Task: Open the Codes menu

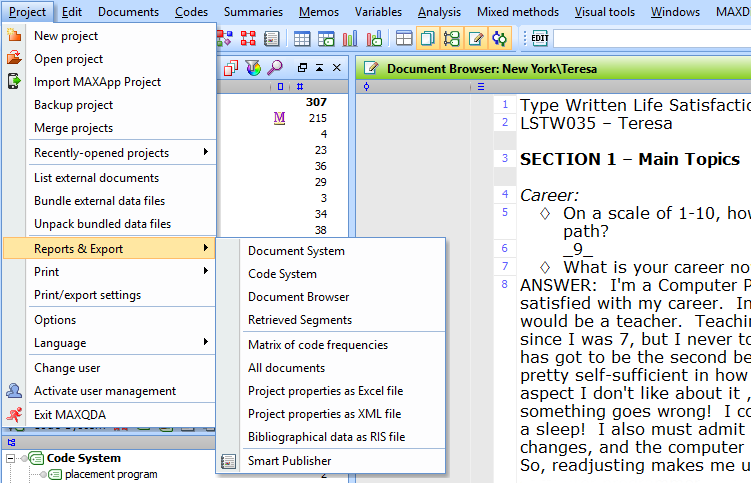Action: (191, 12)
